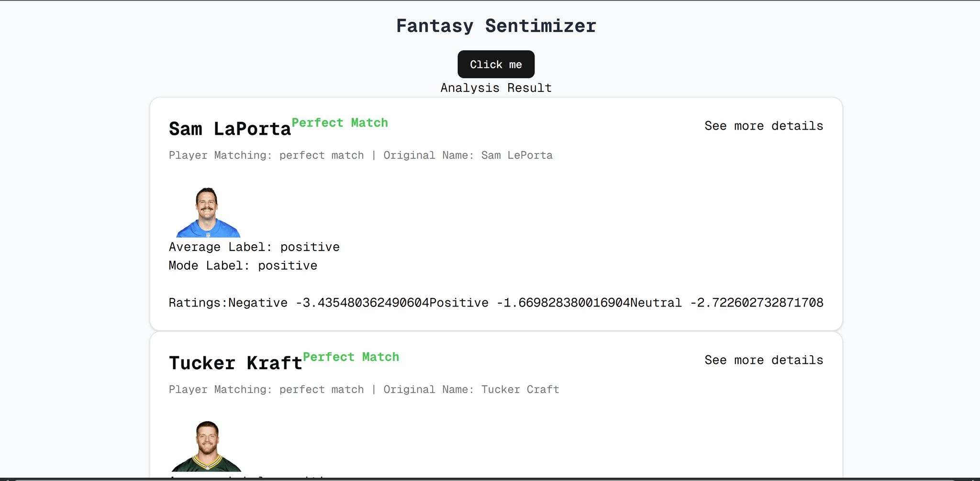Click the "Mode Label: positive" line
Viewport: 980px width, 481px height.
243,266
